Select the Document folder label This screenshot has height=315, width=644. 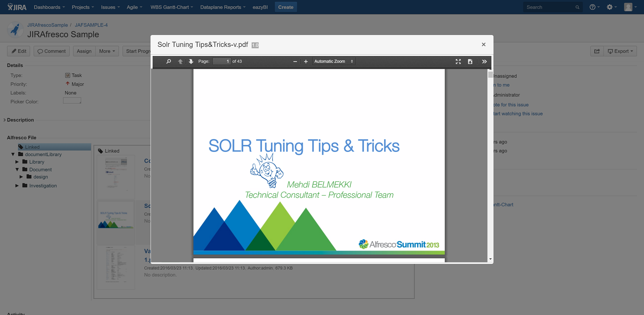click(x=41, y=169)
